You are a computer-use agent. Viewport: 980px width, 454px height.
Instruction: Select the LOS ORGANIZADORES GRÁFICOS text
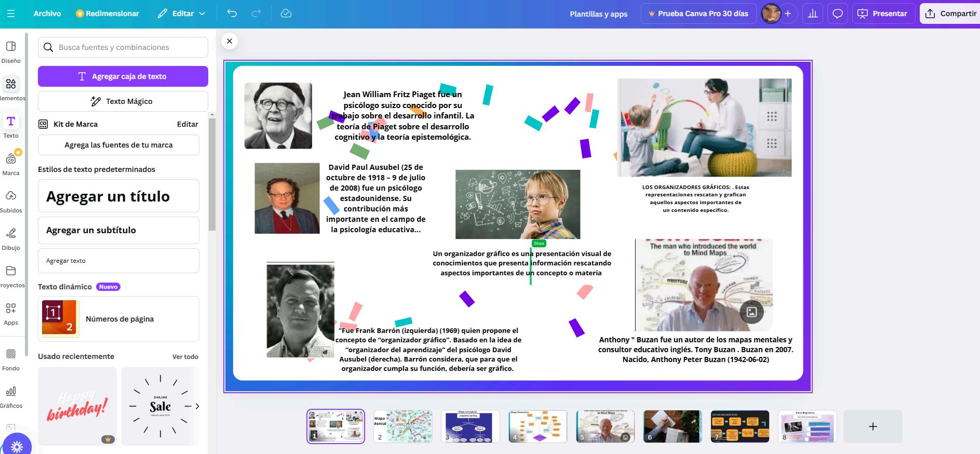tap(696, 198)
